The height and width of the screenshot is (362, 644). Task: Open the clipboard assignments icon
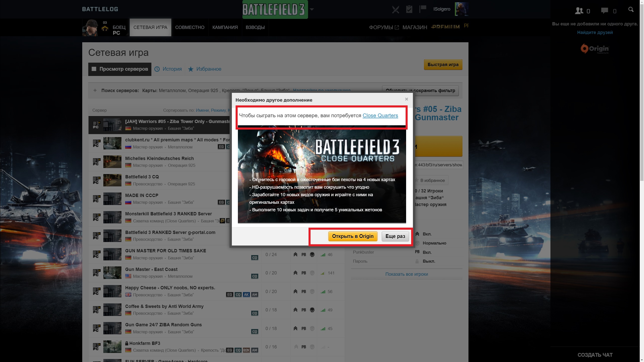coord(409,9)
